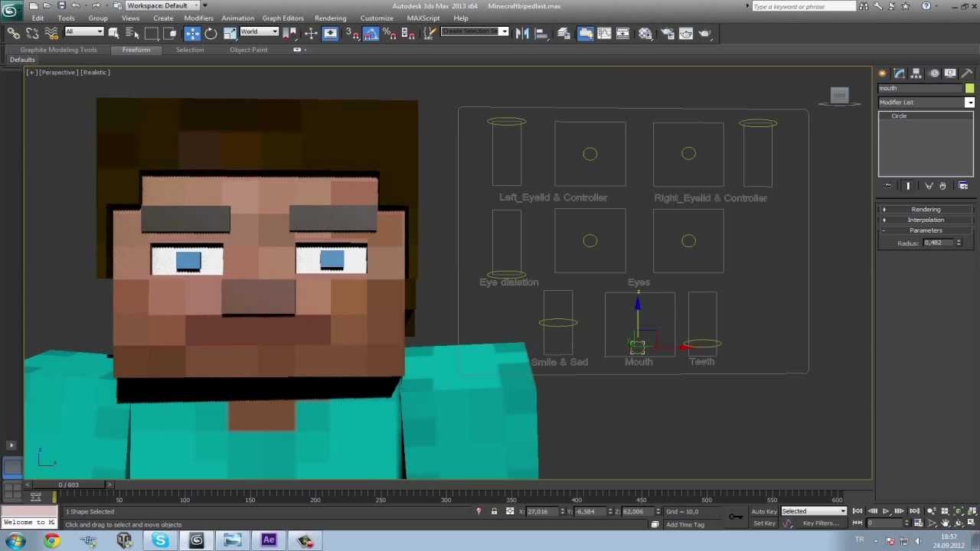Toggle Keyboard Shortcut Override
980x551 pixels.
(x=330, y=33)
